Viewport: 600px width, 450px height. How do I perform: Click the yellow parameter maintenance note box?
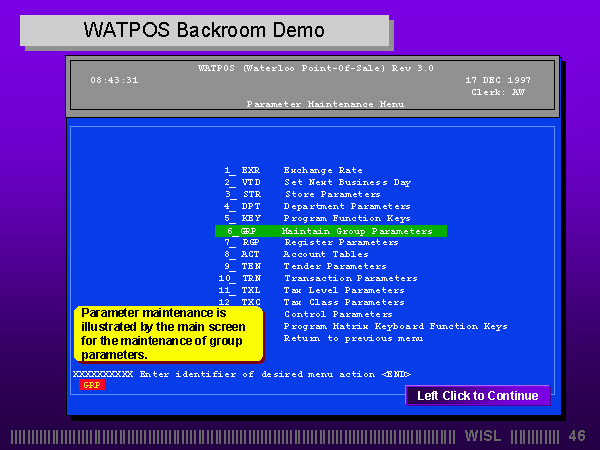pos(168,334)
